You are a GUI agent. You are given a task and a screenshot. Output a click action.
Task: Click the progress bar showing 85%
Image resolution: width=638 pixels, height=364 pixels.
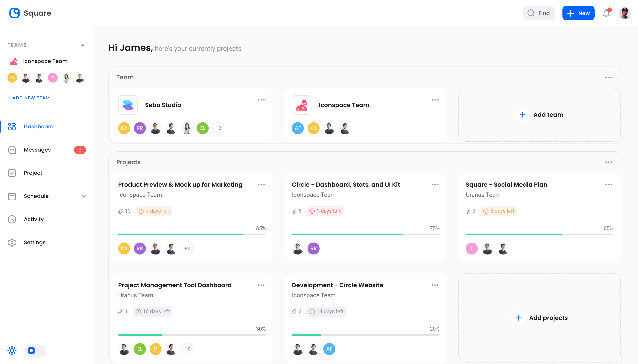192,234
